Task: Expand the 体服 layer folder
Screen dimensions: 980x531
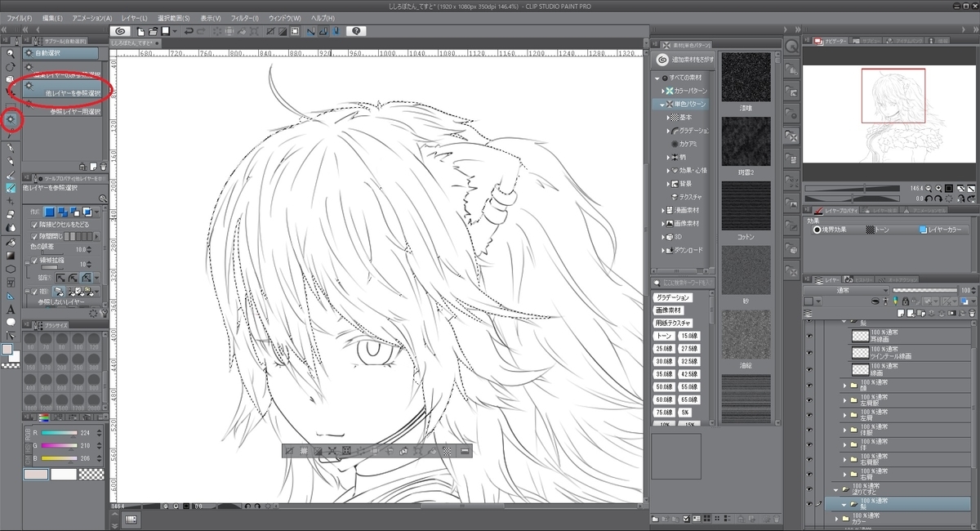Action: coord(844,429)
